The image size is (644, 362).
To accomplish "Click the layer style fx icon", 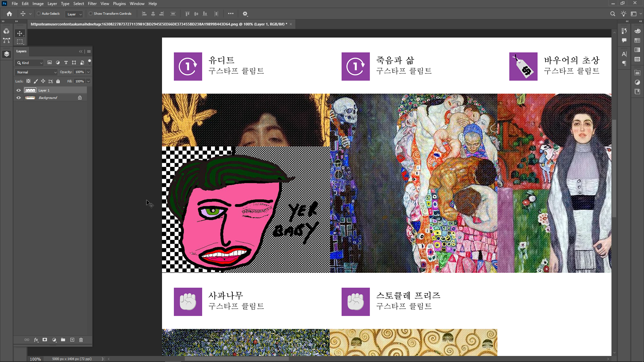I will click(x=36, y=340).
